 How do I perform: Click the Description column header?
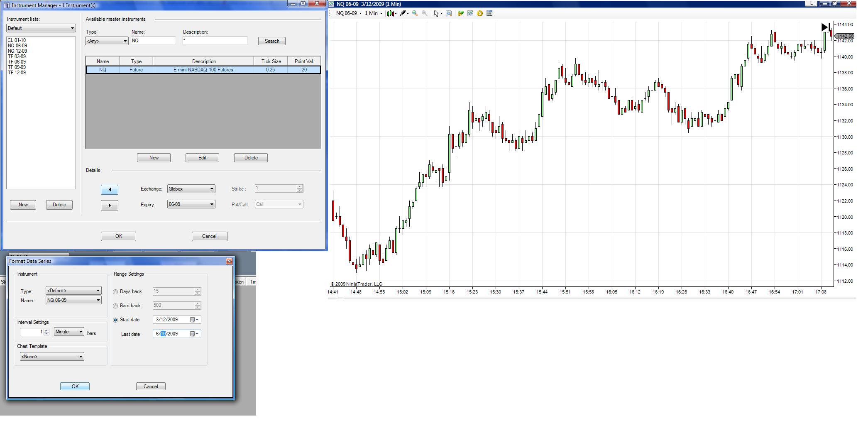pyautogui.click(x=203, y=61)
